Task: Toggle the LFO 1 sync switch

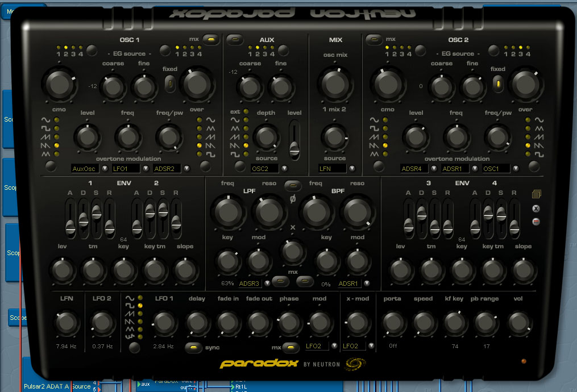Action: (x=193, y=348)
